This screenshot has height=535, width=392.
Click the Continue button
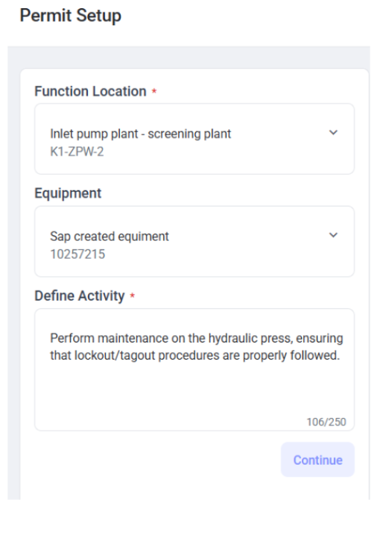[317, 460]
